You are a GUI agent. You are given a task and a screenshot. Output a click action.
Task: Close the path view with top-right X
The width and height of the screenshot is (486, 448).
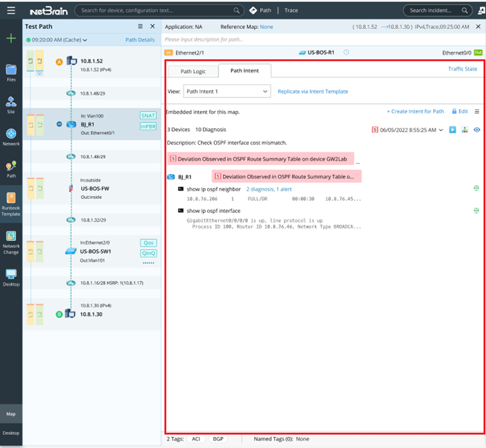(x=478, y=27)
